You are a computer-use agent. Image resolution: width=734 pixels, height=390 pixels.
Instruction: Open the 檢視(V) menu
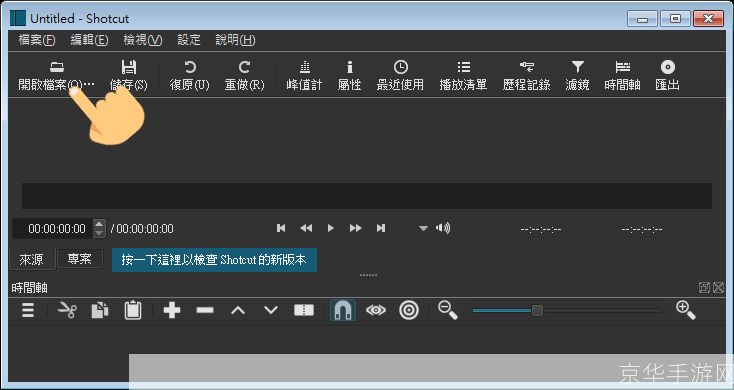pyautogui.click(x=142, y=40)
